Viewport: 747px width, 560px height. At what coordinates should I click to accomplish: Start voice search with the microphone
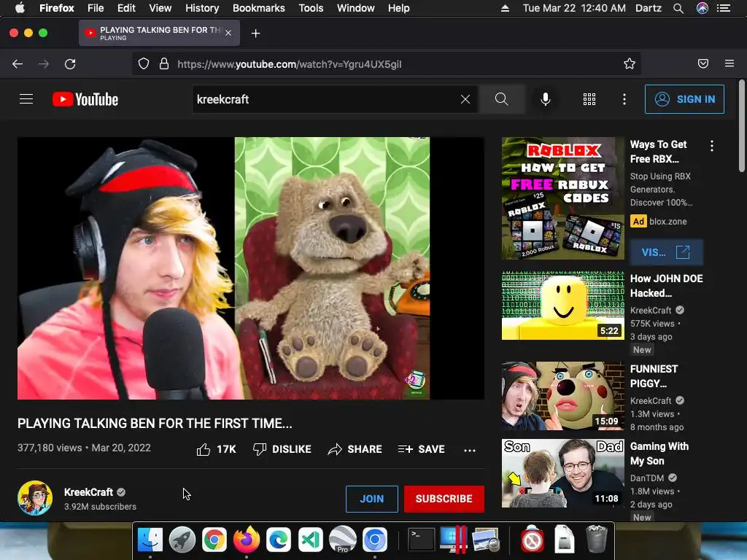point(546,99)
